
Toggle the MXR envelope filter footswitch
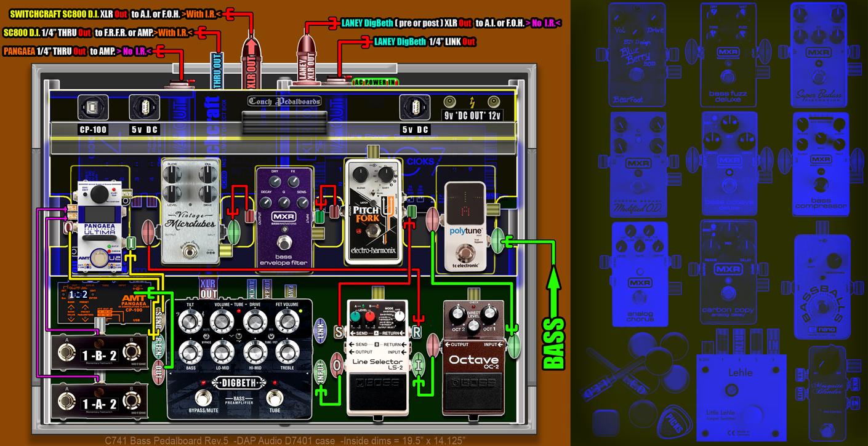[283, 241]
